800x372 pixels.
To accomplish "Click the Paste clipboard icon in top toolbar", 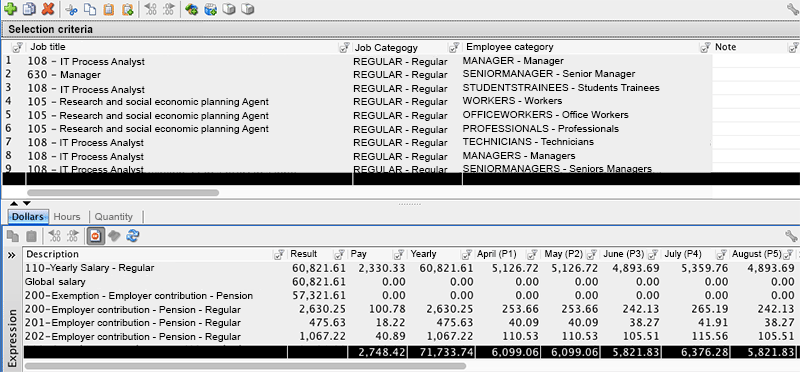I will click(108, 9).
